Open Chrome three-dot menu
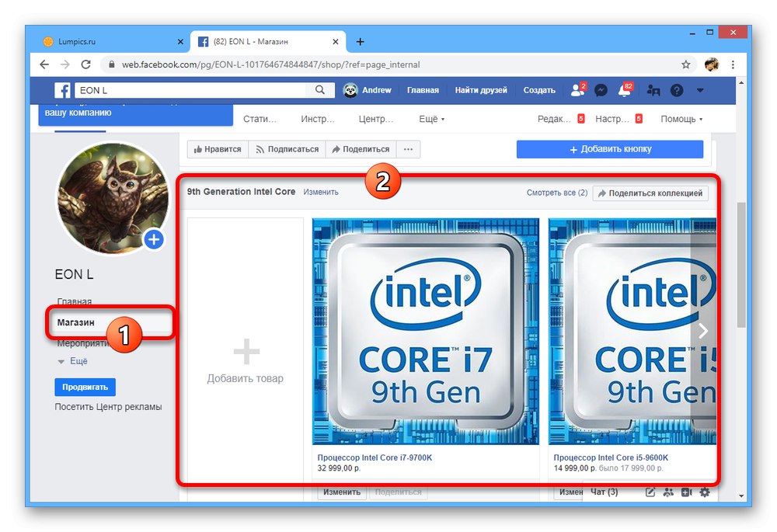 coord(733,64)
